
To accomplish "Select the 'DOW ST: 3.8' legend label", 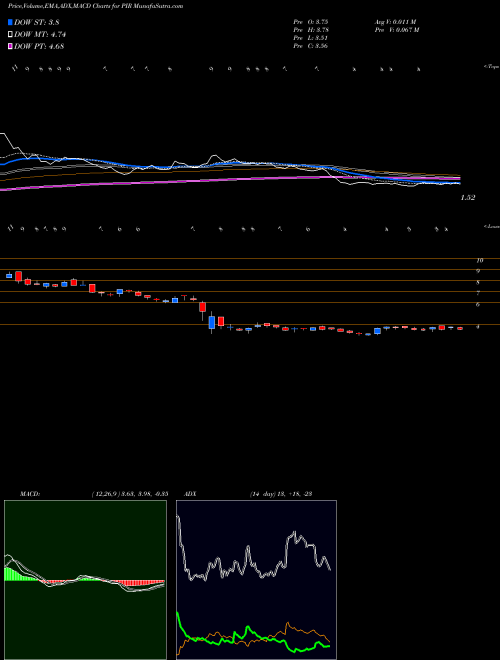I will [36, 23].
